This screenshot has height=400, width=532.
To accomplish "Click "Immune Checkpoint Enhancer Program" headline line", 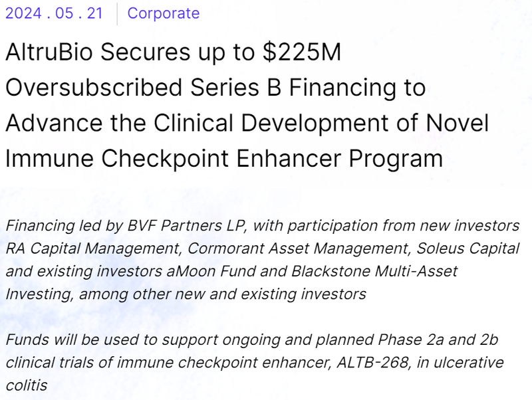I will (x=223, y=158).
